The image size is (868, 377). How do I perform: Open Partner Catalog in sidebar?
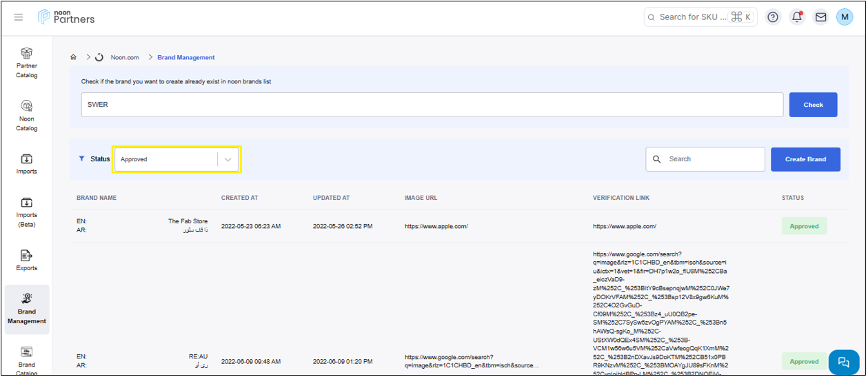click(27, 62)
